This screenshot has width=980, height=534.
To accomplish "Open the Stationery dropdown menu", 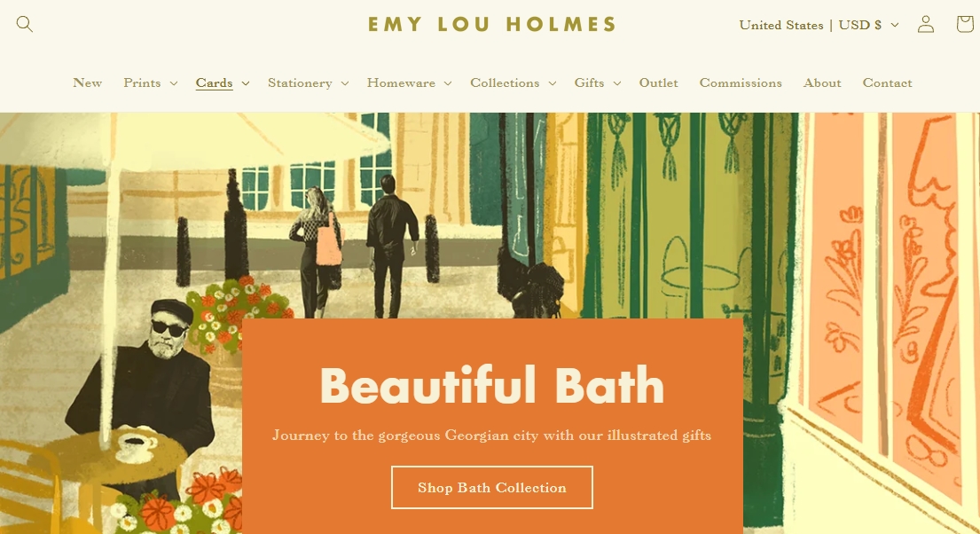I will (308, 83).
